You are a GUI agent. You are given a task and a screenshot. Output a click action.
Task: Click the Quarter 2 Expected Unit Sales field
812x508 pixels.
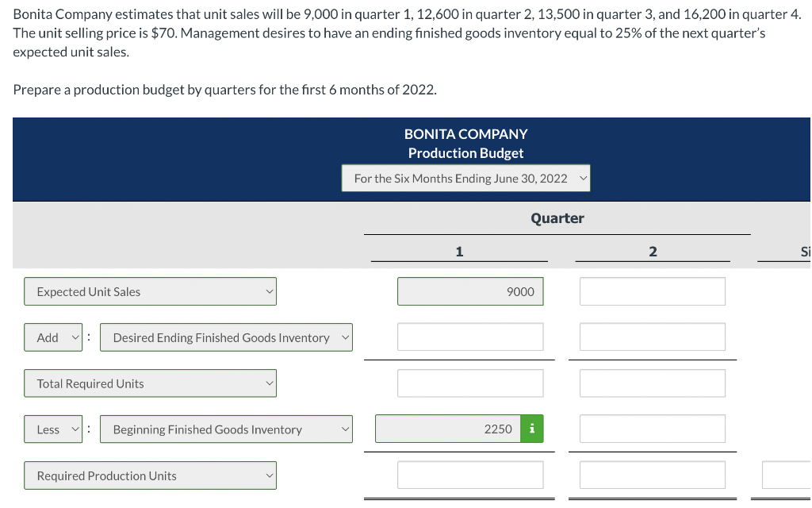point(652,291)
